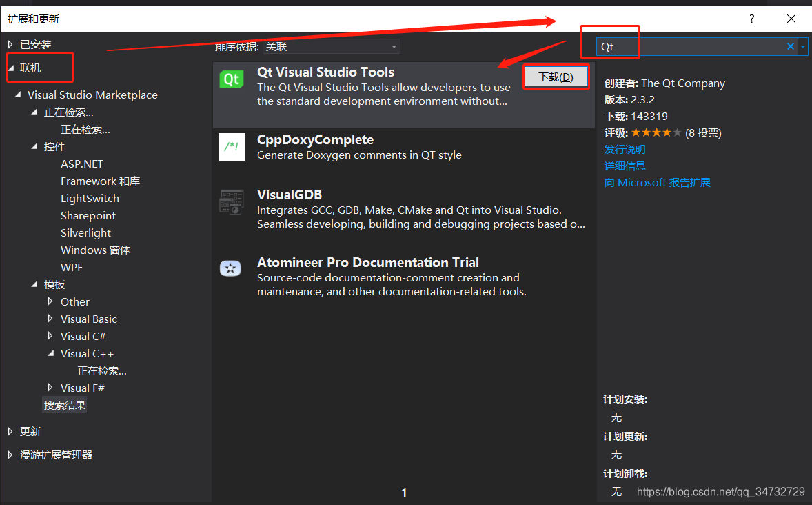
Task: Click the 版本: 2.3.2 version text
Action: pos(629,99)
